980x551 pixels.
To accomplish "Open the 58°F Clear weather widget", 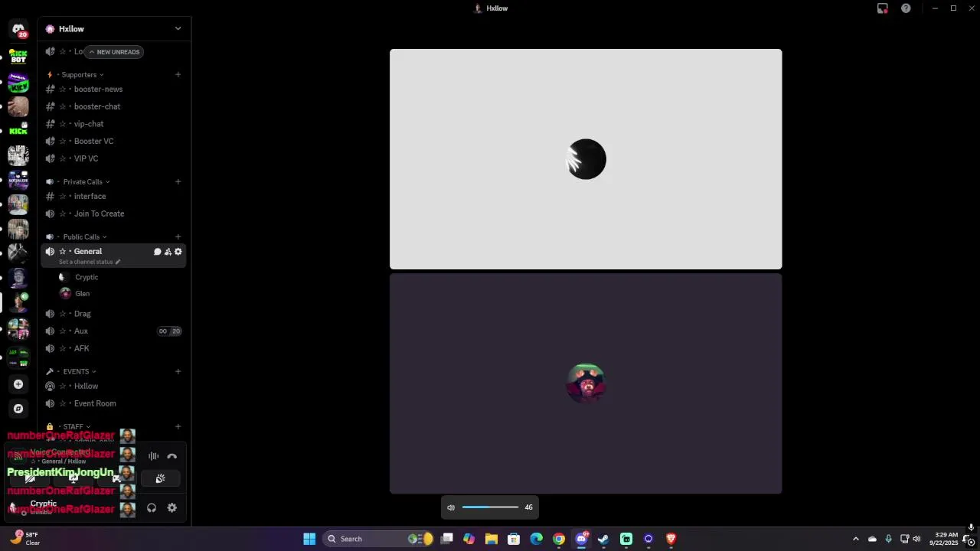I will click(25, 539).
